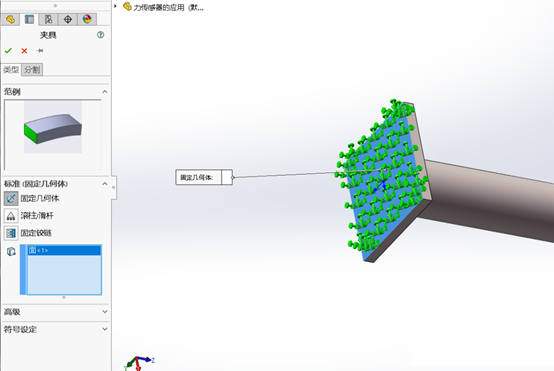Expand the 力传感器的应用 flyout tree
This screenshot has width=554, height=371.
click(116, 6)
